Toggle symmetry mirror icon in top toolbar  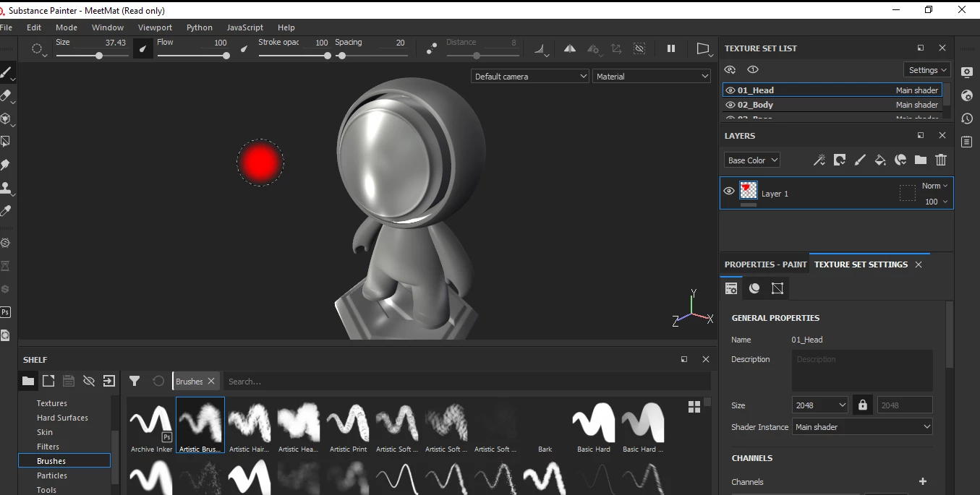point(570,48)
